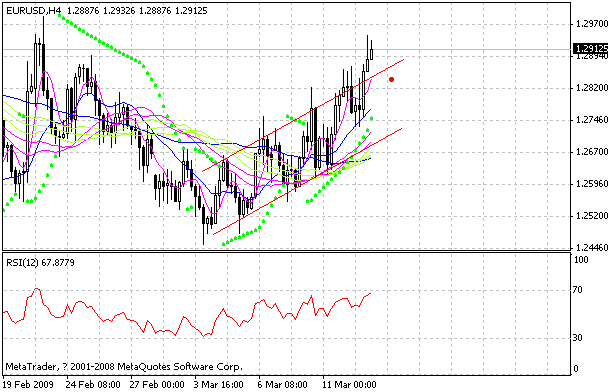Click the RSI 30 level label
Viewport: 608px width, 392px height.
(x=577, y=338)
